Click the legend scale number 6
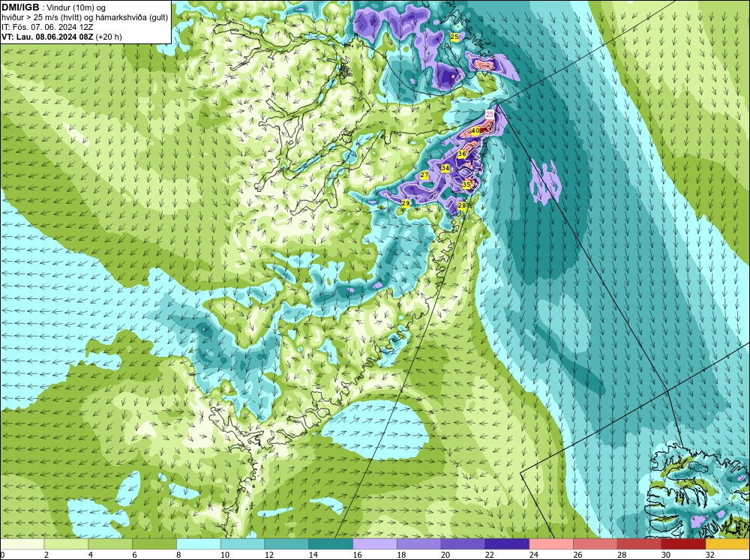The width and height of the screenshot is (750, 560). 135,555
